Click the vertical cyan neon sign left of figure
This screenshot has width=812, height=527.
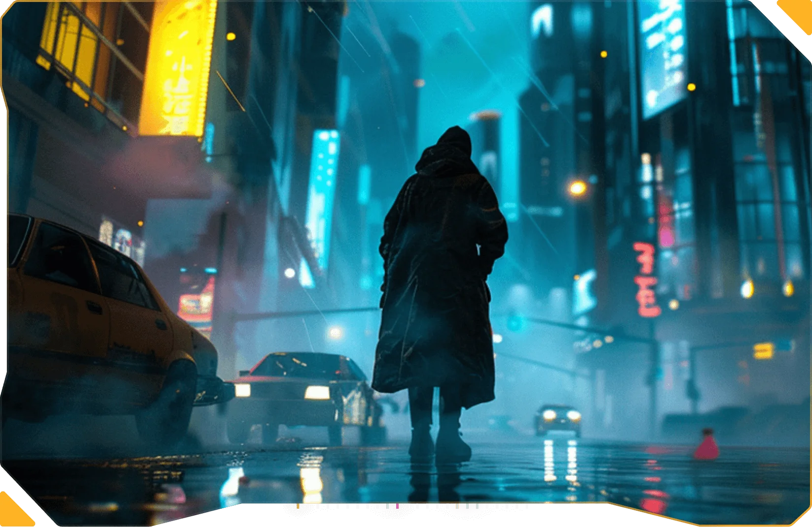(x=323, y=197)
